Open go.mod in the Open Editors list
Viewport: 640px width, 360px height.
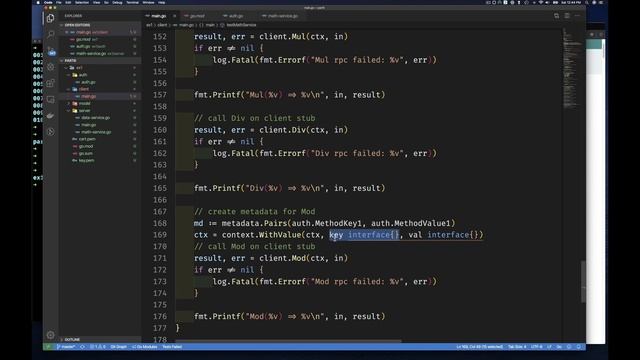pyautogui.click(x=100, y=39)
